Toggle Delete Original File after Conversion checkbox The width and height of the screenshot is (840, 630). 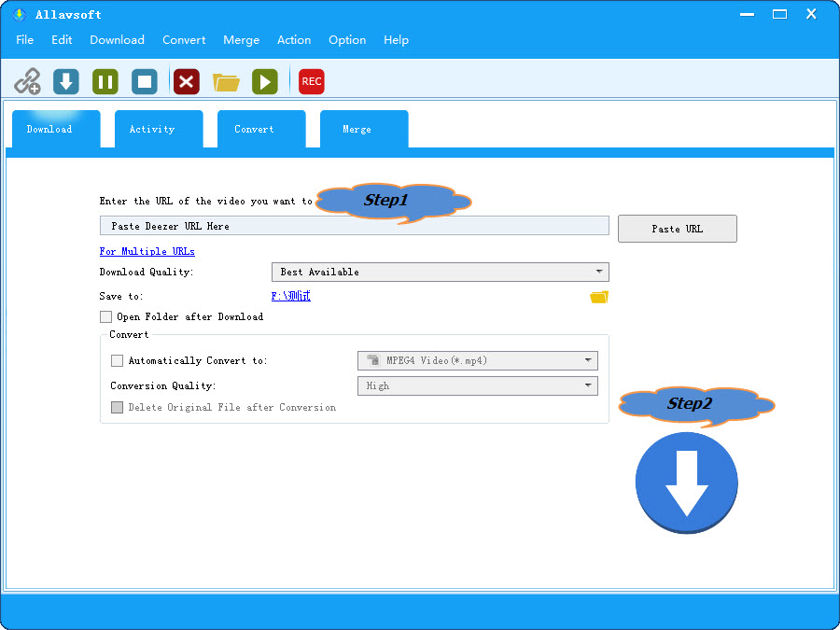tap(117, 407)
